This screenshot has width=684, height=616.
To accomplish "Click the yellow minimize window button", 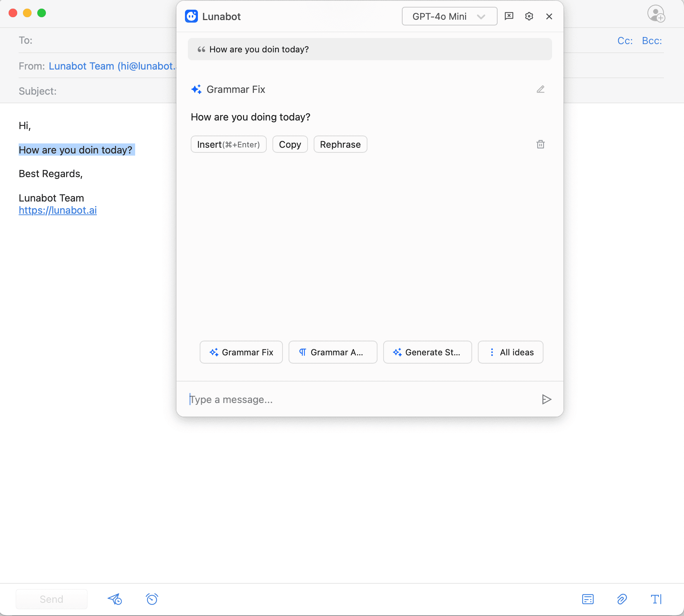I will tap(27, 13).
